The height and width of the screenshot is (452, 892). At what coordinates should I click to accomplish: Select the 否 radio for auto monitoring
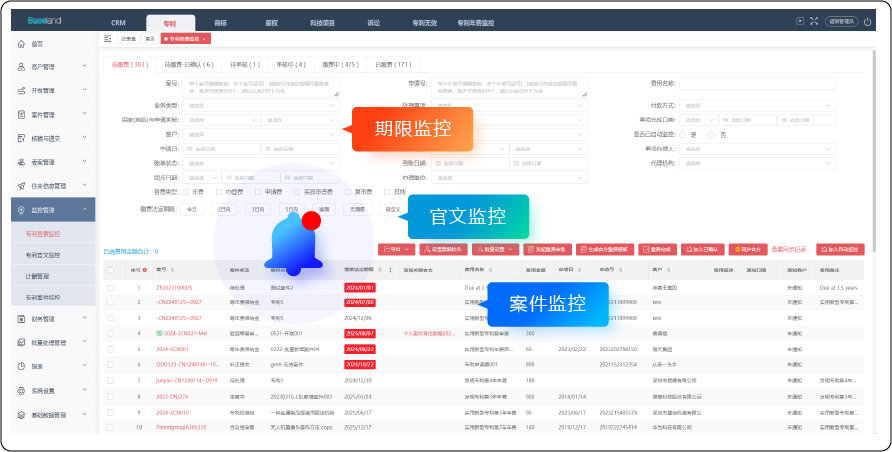711,135
